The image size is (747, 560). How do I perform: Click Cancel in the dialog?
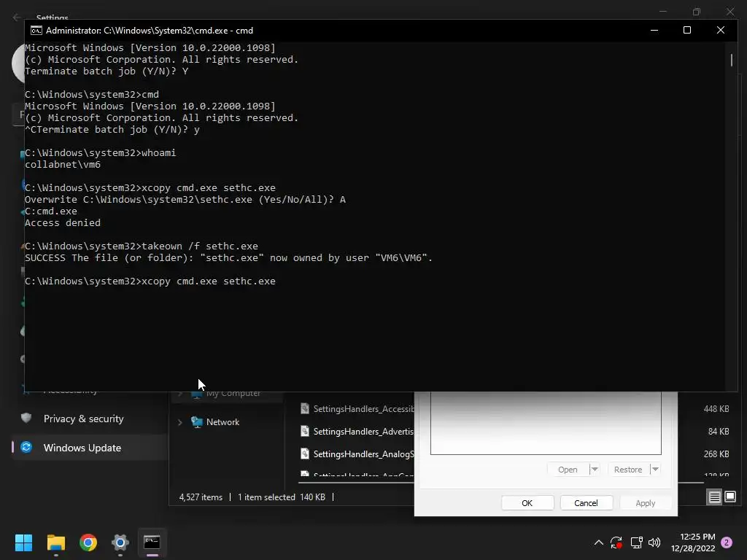pyautogui.click(x=586, y=503)
